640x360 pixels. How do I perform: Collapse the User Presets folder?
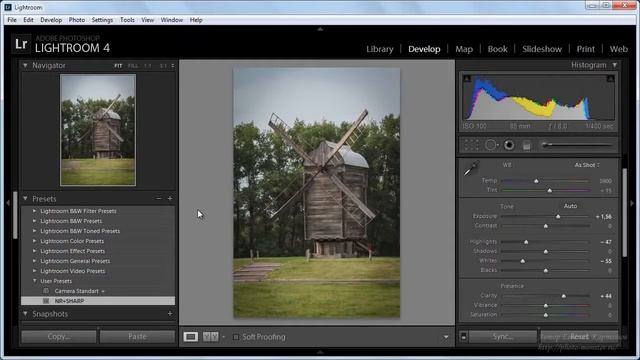tap(34, 281)
